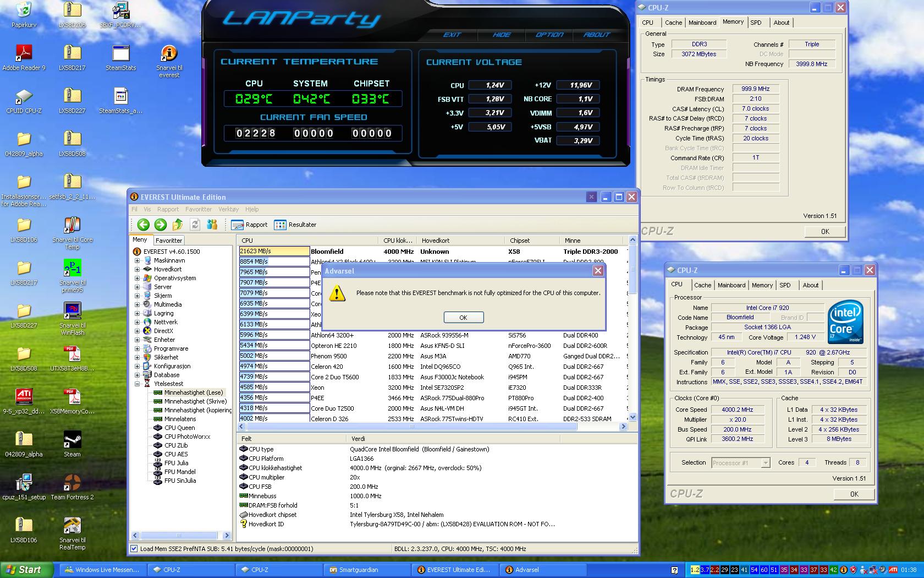Expand the Operativsystem tree node
Viewport: 924px width, 578px height.
(137, 278)
